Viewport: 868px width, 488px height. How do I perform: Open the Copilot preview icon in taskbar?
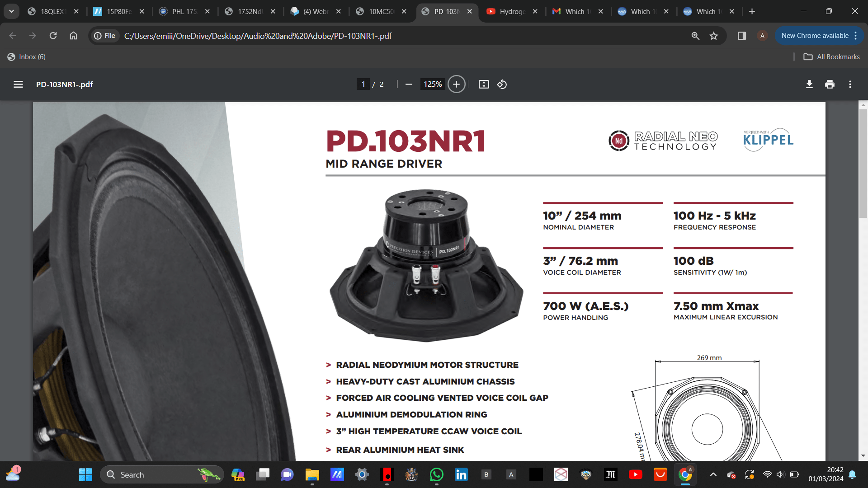(238, 474)
